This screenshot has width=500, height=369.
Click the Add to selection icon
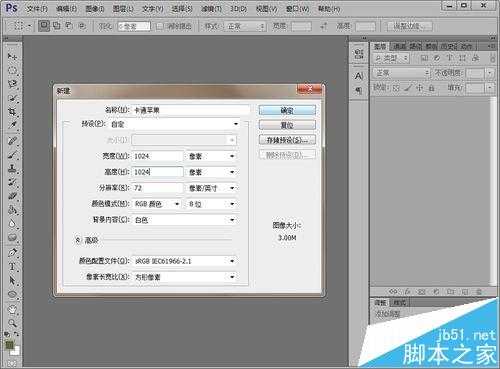click(x=57, y=26)
